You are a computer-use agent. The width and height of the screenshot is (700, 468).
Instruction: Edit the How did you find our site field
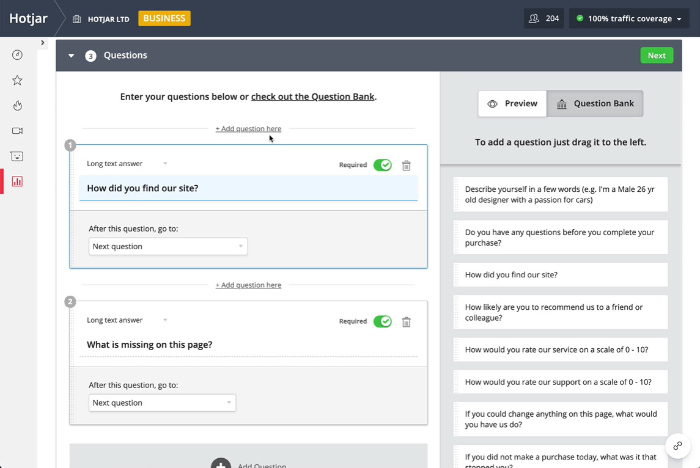[248, 188]
